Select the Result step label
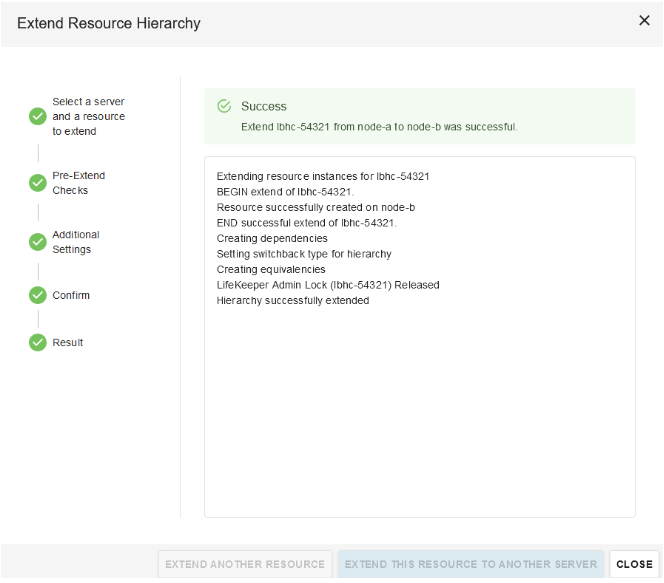The width and height of the screenshot is (664, 583). tap(68, 342)
